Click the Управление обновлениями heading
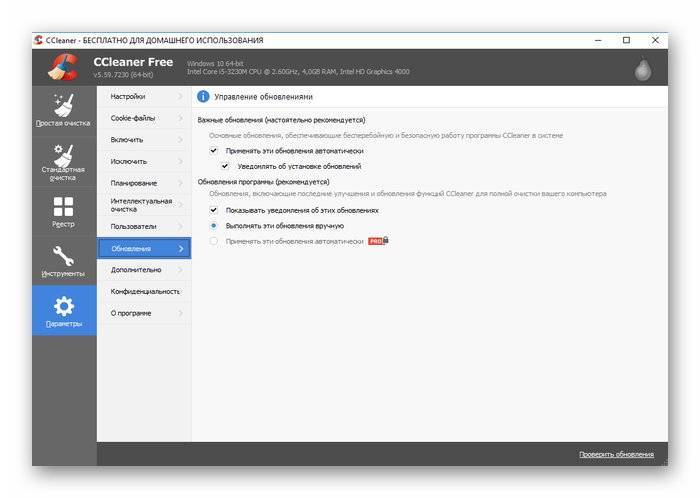This screenshot has height=498, width=700. click(x=263, y=96)
